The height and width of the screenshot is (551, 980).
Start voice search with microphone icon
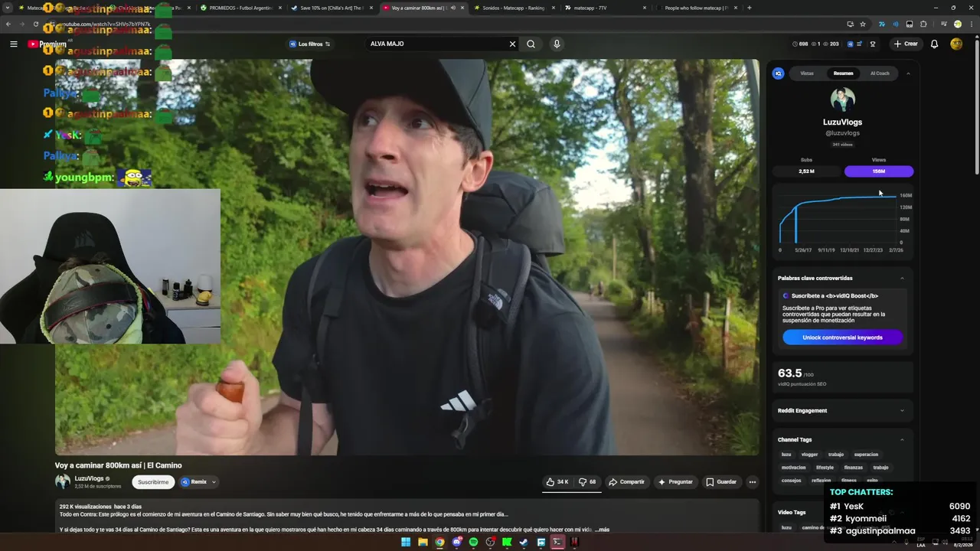557,44
